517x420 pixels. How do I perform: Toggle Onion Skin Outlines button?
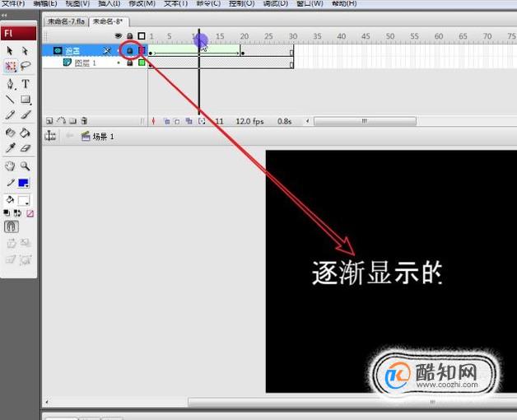coord(177,121)
